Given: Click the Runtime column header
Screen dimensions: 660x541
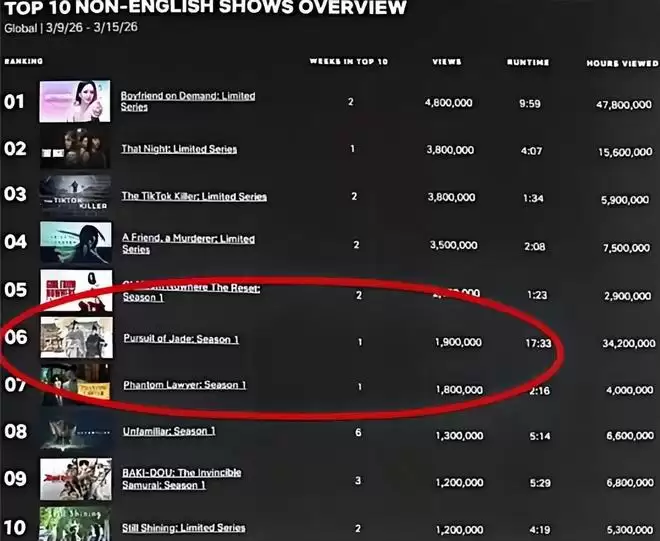Looking at the screenshot, I should pos(527,62).
